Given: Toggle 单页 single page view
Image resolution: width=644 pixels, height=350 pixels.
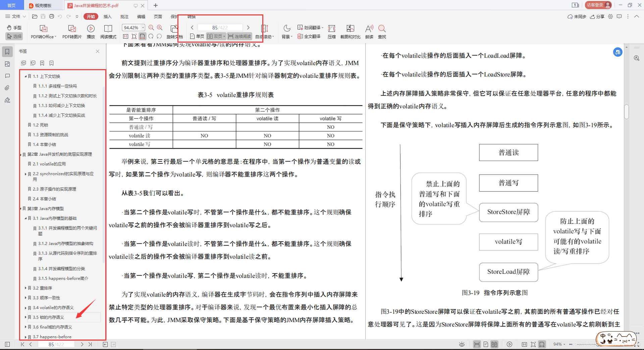Looking at the screenshot, I should pyautogui.click(x=197, y=36).
